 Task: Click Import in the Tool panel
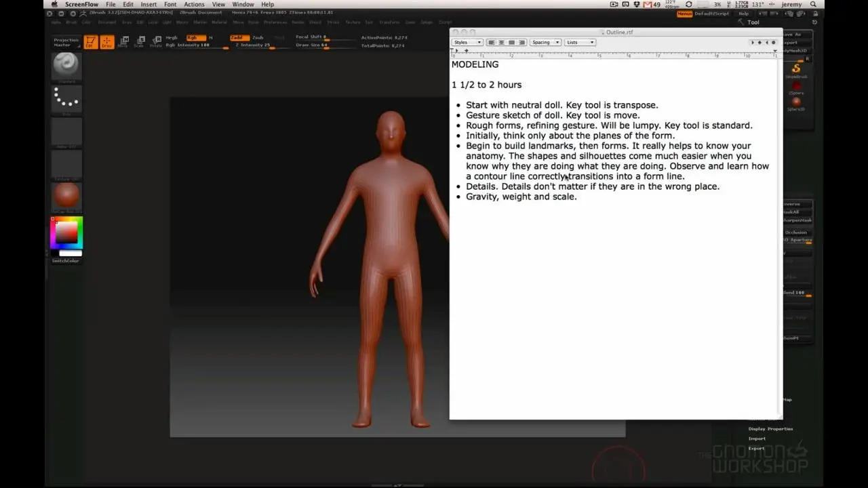click(757, 439)
